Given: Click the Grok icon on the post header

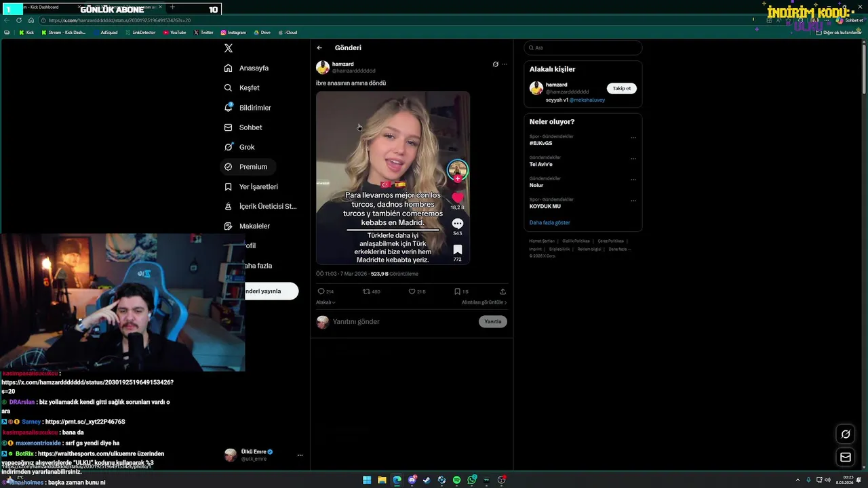Looking at the screenshot, I should (495, 64).
